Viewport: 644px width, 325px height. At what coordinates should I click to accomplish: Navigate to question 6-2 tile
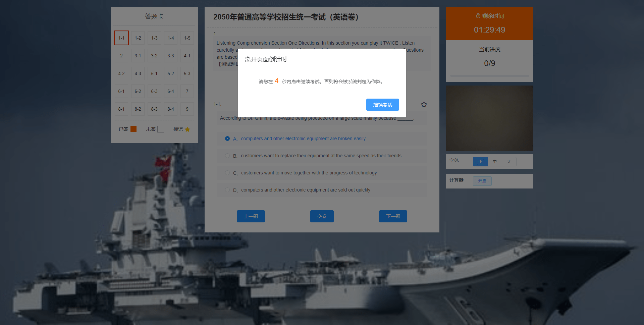(x=138, y=91)
